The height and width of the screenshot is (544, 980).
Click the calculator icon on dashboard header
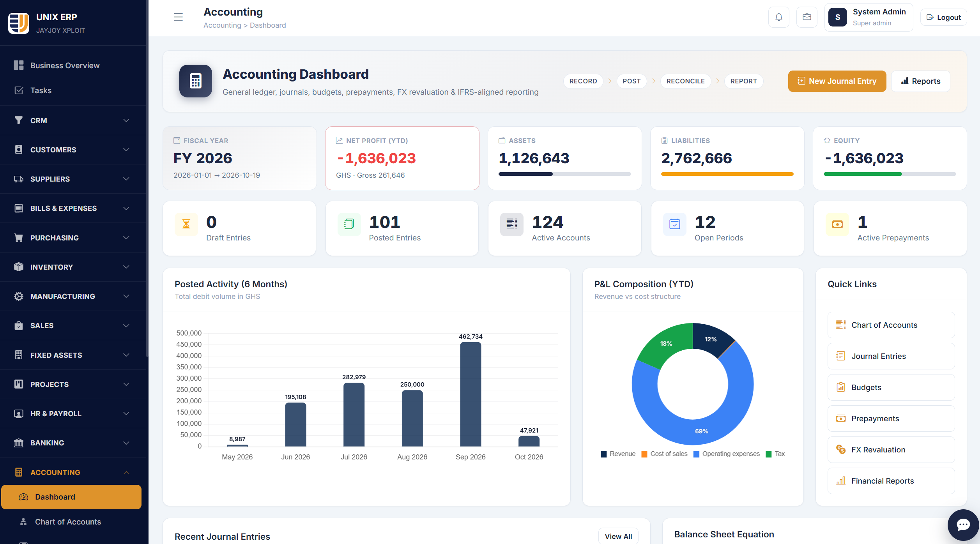point(195,81)
